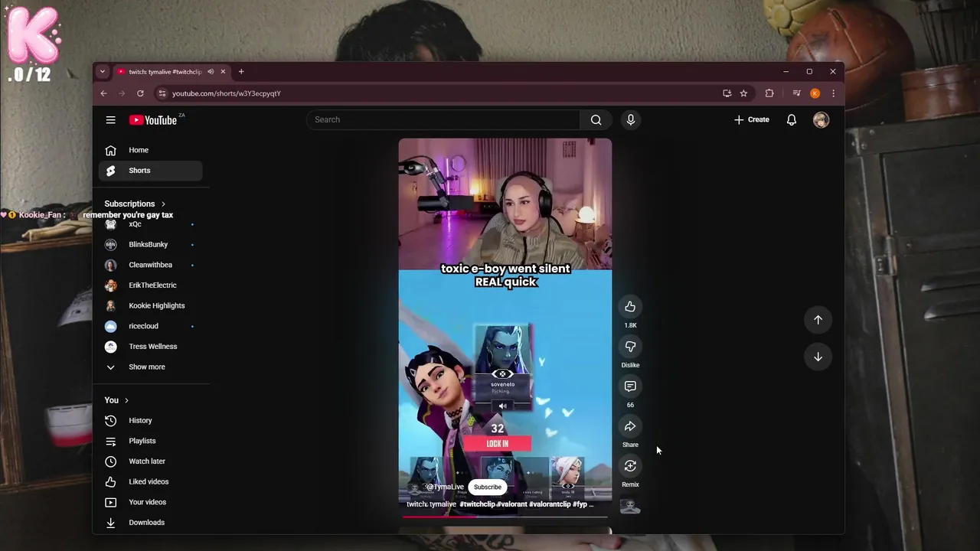Screen dimensions: 980x551
Task: Open the sound thumbnail of the short
Action: click(630, 506)
